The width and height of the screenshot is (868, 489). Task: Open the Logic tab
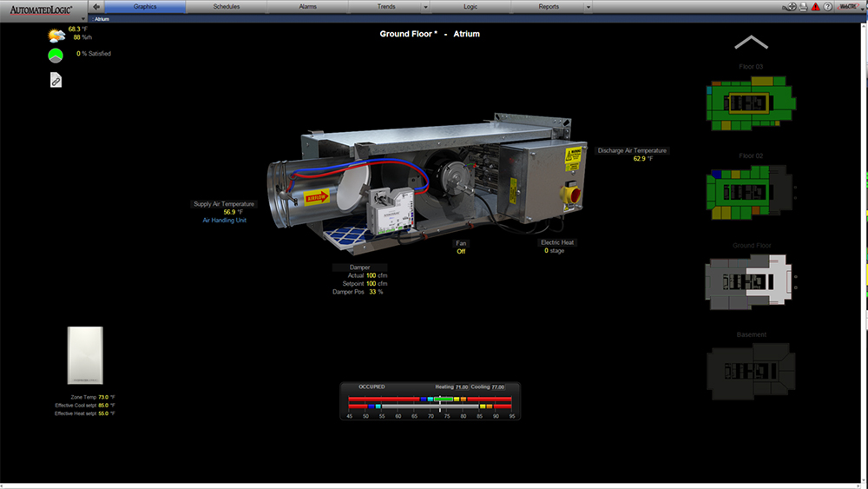pyautogui.click(x=470, y=6)
